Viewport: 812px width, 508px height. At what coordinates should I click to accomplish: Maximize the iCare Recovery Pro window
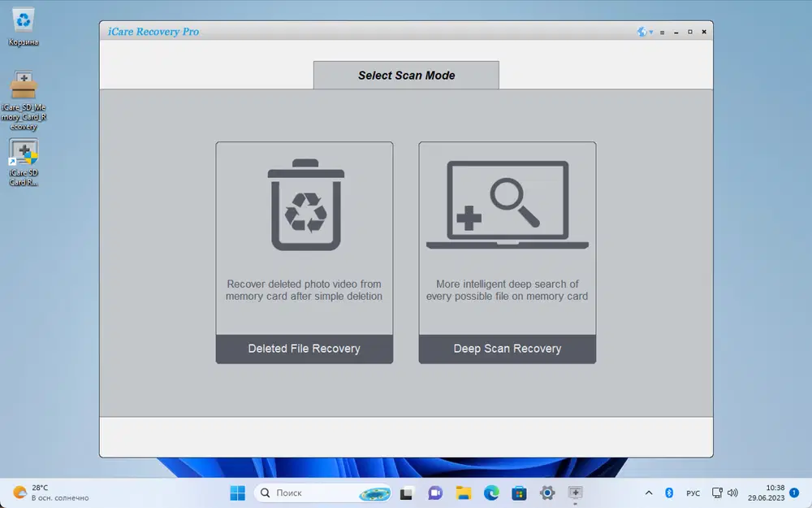tap(689, 33)
